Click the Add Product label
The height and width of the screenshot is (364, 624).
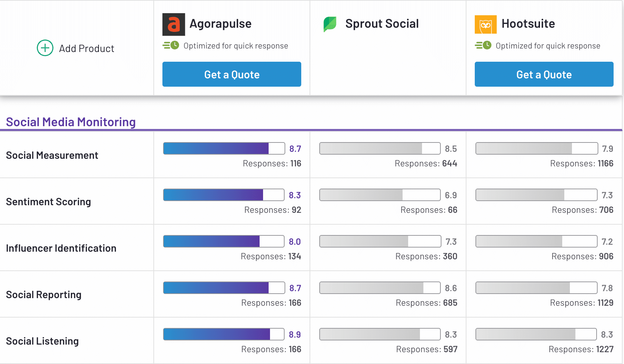[86, 49]
